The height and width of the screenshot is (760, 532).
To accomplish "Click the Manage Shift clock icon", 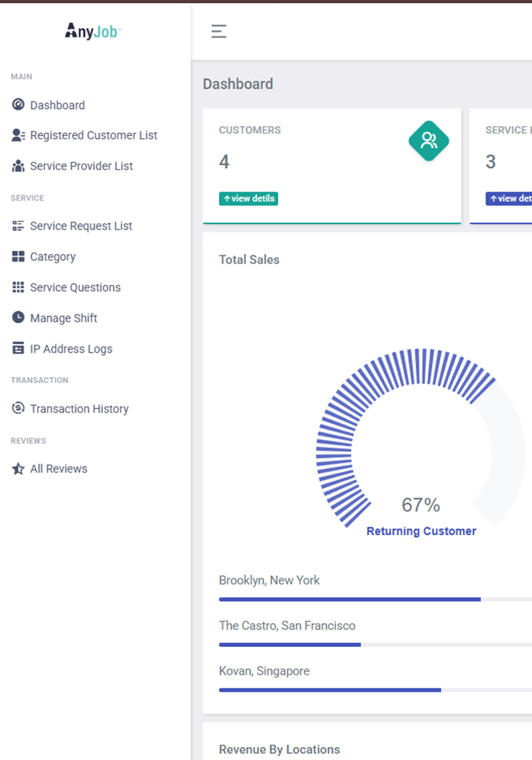I will (x=18, y=318).
